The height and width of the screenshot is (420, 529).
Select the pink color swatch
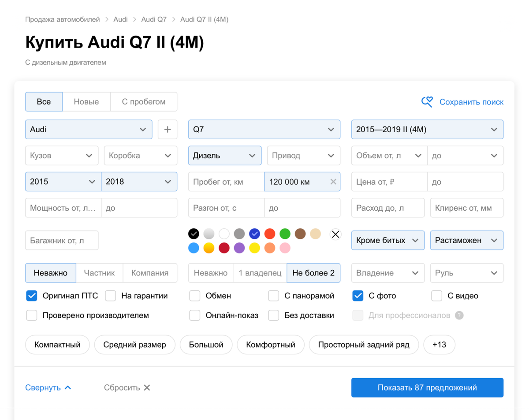pos(285,248)
